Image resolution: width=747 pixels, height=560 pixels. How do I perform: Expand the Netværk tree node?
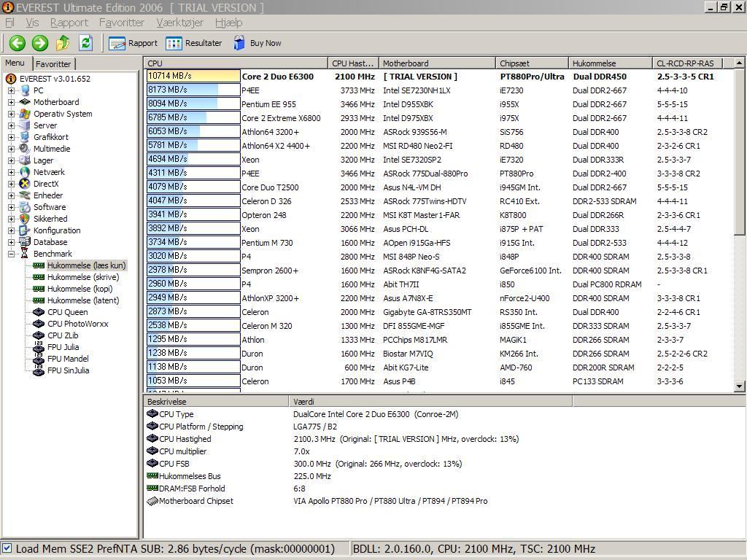pyautogui.click(x=11, y=172)
